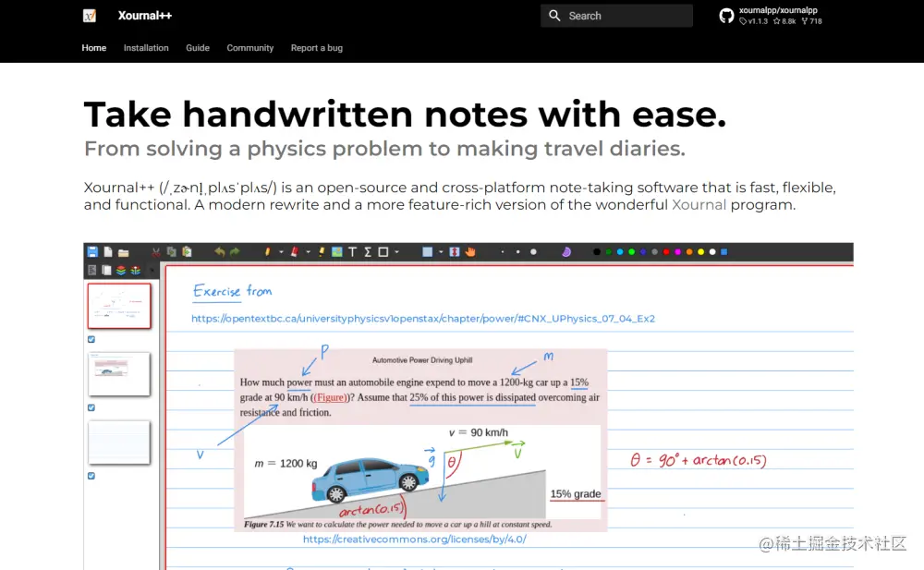Viewport: 924px width, 570px height.
Task: Open the Pen tool dropdown arrow
Action: point(281,251)
